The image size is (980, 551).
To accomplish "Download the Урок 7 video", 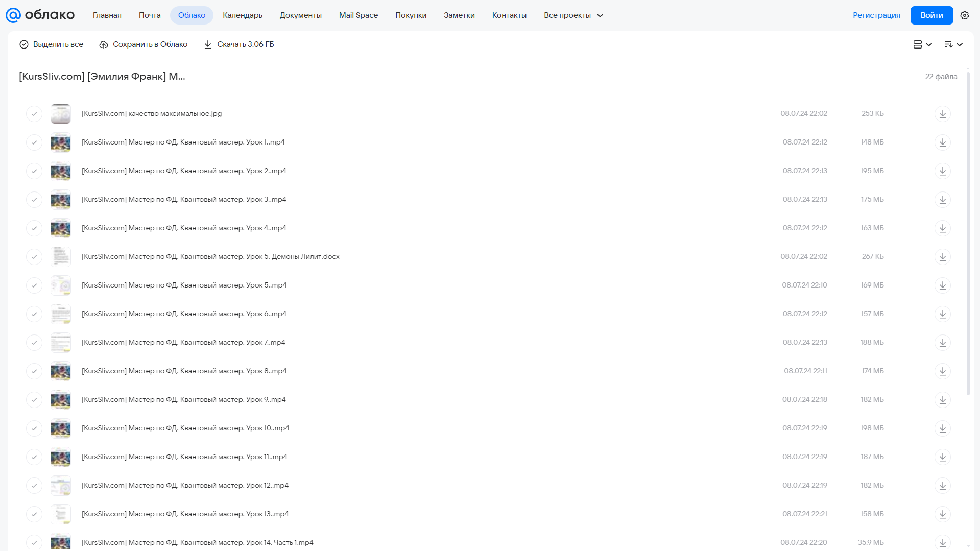I will click(x=942, y=343).
